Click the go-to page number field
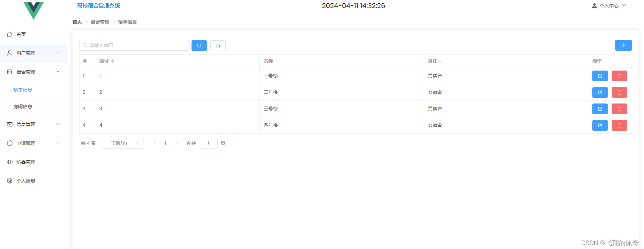The width and height of the screenshot is (644, 249). tap(208, 143)
